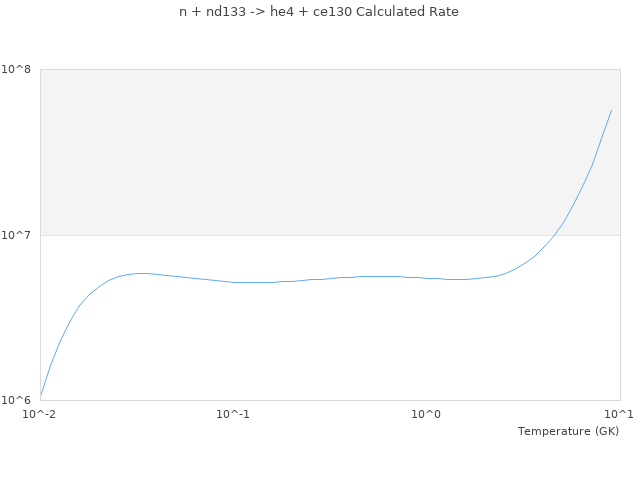Click the 10^0 x-axis tick label
This screenshot has height=480, width=640.
(x=427, y=414)
